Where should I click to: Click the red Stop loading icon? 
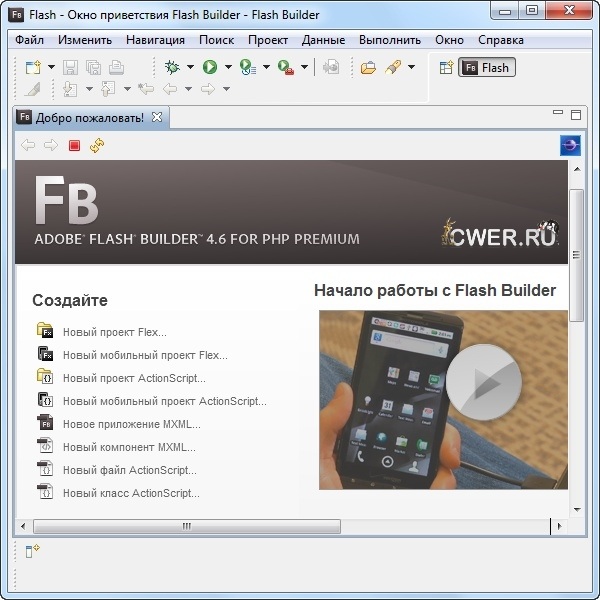coord(74,146)
